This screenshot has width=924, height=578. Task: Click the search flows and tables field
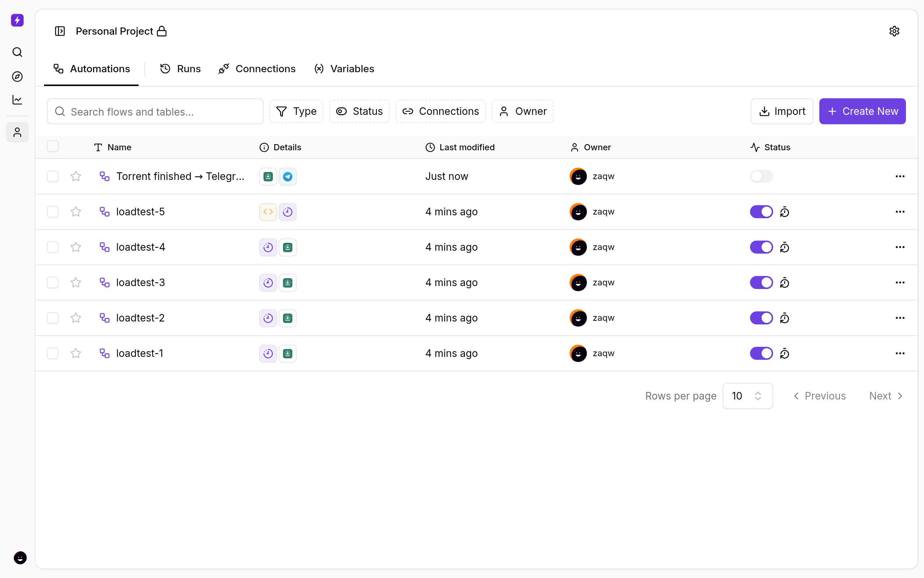[x=155, y=111]
